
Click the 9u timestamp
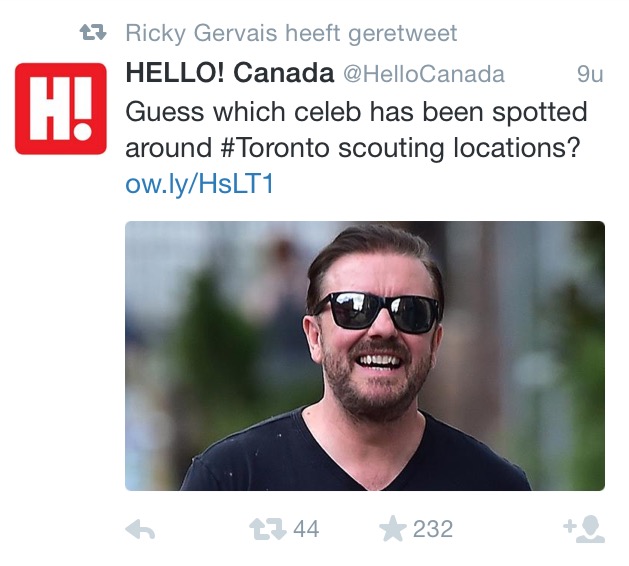click(x=590, y=75)
